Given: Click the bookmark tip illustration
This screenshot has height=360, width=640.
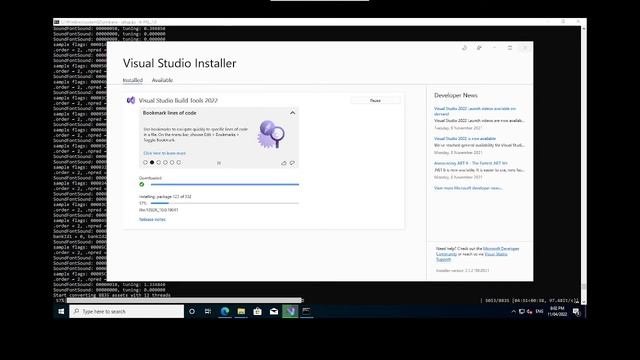Looking at the screenshot, I should 271,134.
